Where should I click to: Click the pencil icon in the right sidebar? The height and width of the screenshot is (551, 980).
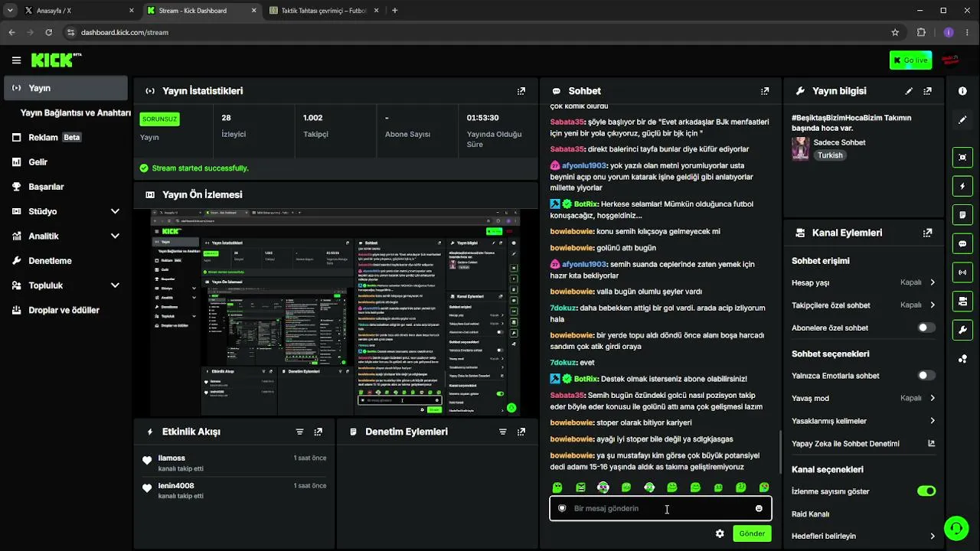[x=962, y=120]
